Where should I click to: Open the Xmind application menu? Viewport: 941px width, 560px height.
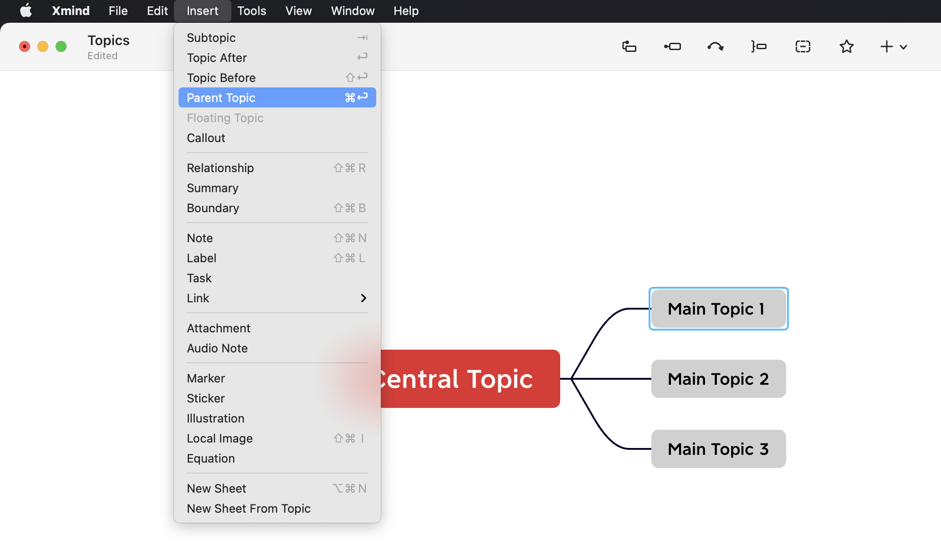(71, 10)
